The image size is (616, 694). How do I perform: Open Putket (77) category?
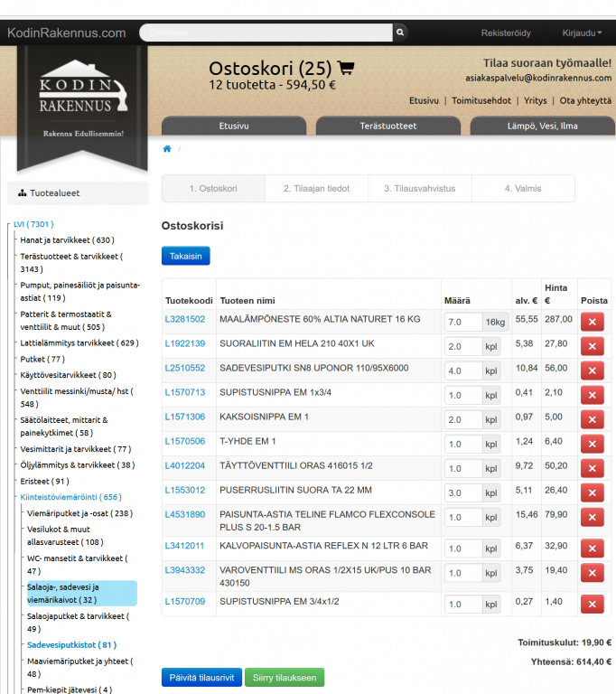(x=42, y=359)
